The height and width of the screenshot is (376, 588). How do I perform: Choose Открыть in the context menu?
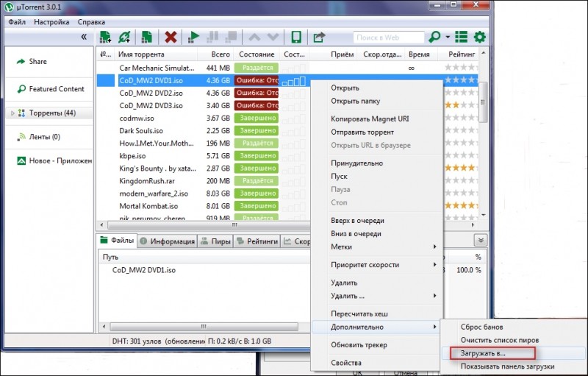pos(345,88)
